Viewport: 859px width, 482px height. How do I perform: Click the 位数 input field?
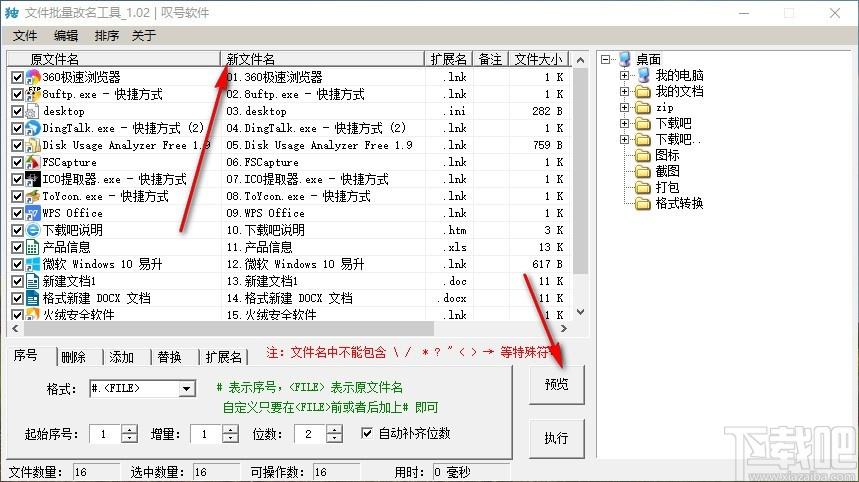[311, 434]
